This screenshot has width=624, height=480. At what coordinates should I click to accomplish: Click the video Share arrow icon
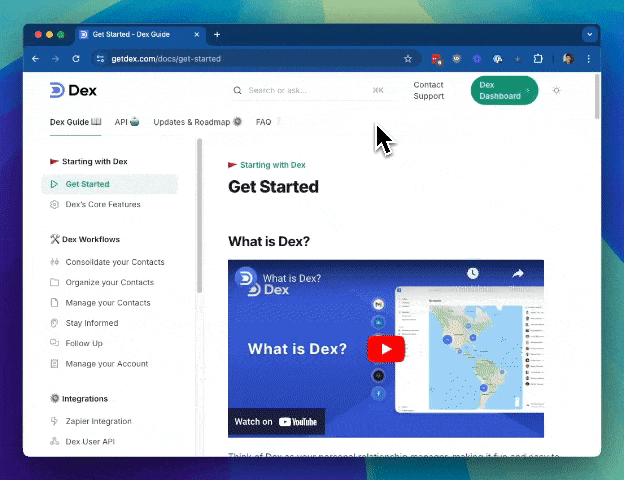(x=517, y=273)
